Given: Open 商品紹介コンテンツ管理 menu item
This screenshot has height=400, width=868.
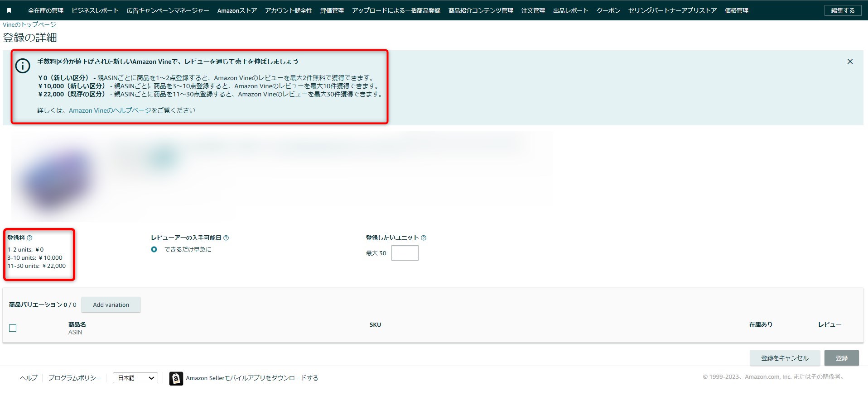Looking at the screenshot, I should coord(481,10).
